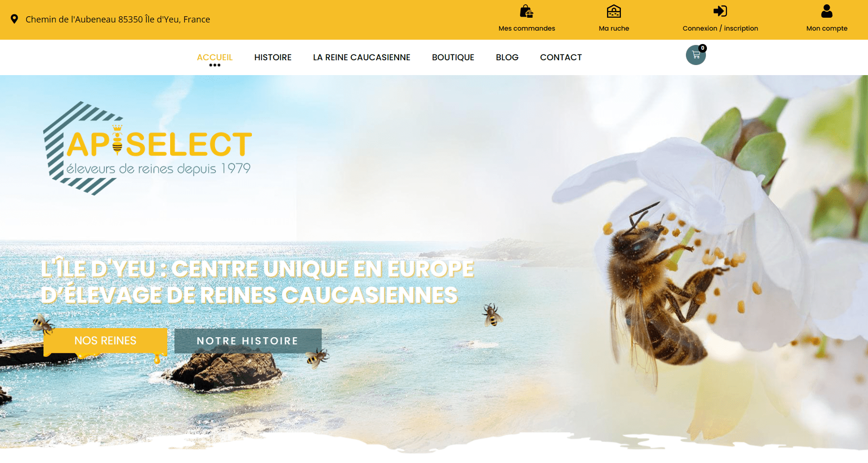The image size is (868, 463).
Task: Open the shopping cart icon
Action: coord(696,55)
